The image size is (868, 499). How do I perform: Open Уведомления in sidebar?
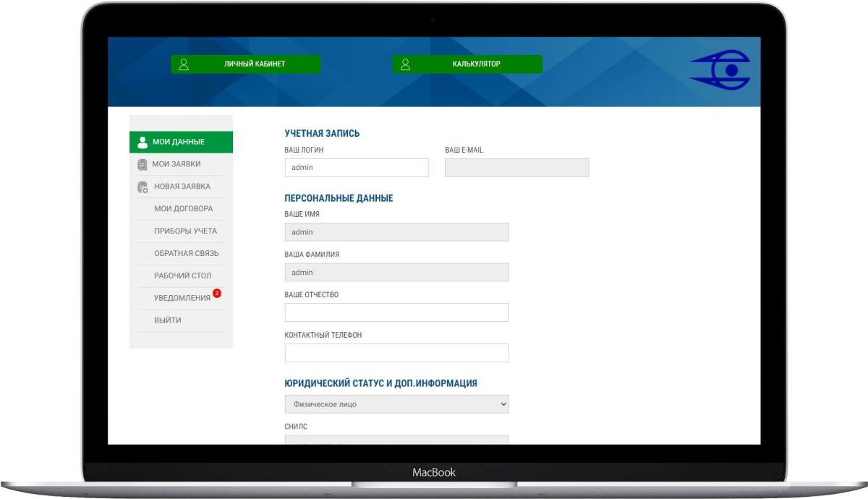click(181, 299)
